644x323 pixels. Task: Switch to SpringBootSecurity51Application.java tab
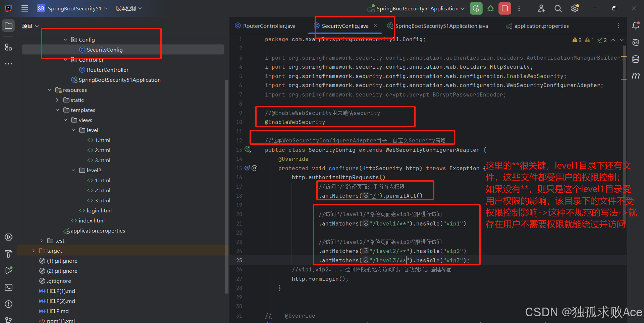438,26
